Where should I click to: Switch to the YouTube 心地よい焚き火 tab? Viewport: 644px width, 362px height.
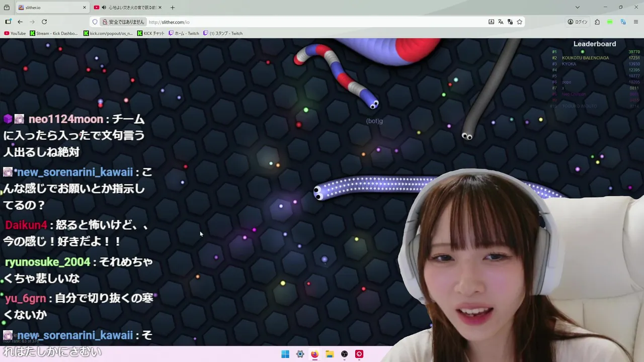tap(128, 8)
